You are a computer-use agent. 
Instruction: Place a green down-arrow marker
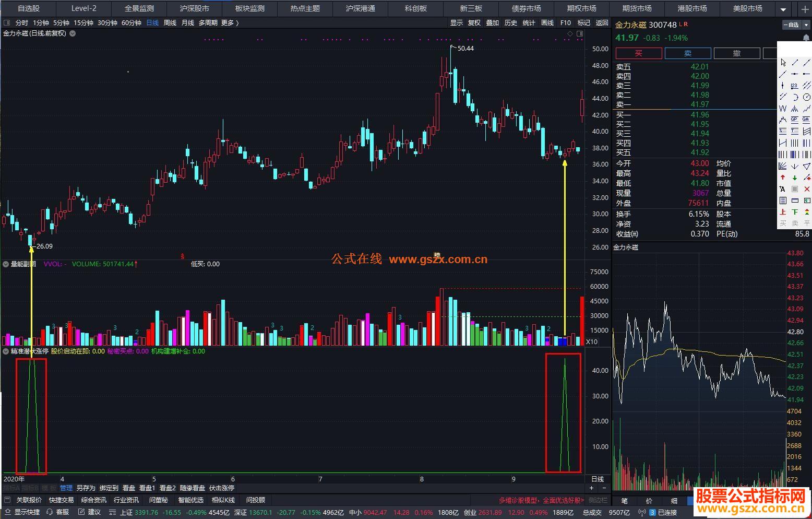coord(794,178)
